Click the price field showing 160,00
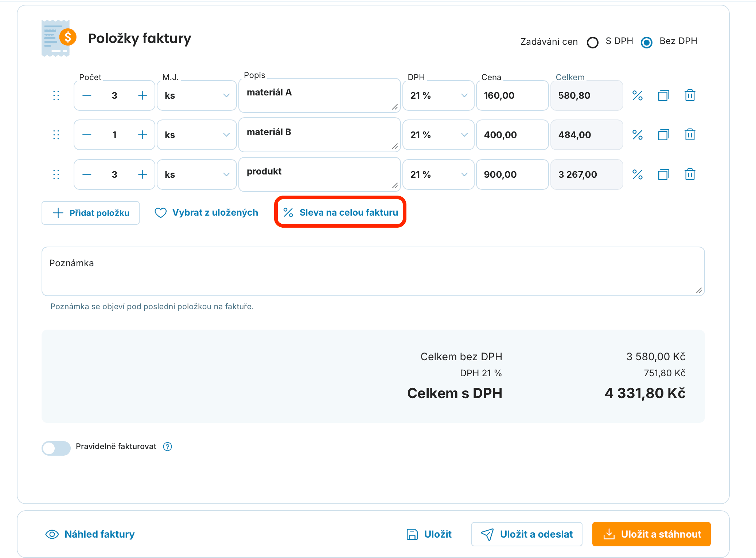756x558 pixels. point(512,95)
